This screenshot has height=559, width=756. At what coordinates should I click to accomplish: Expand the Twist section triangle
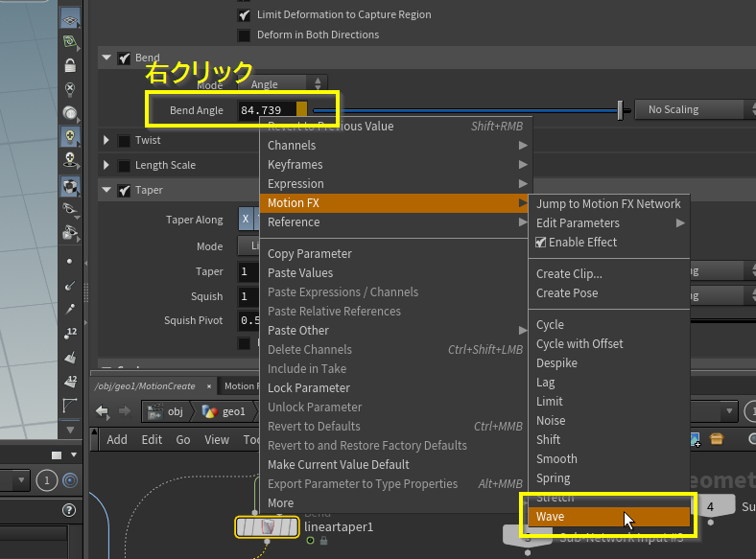click(106, 140)
